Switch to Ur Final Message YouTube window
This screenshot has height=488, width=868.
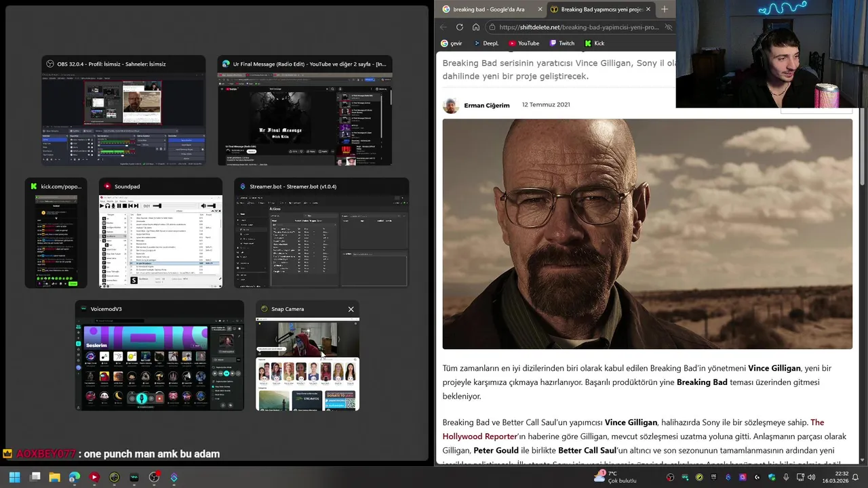click(304, 110)
